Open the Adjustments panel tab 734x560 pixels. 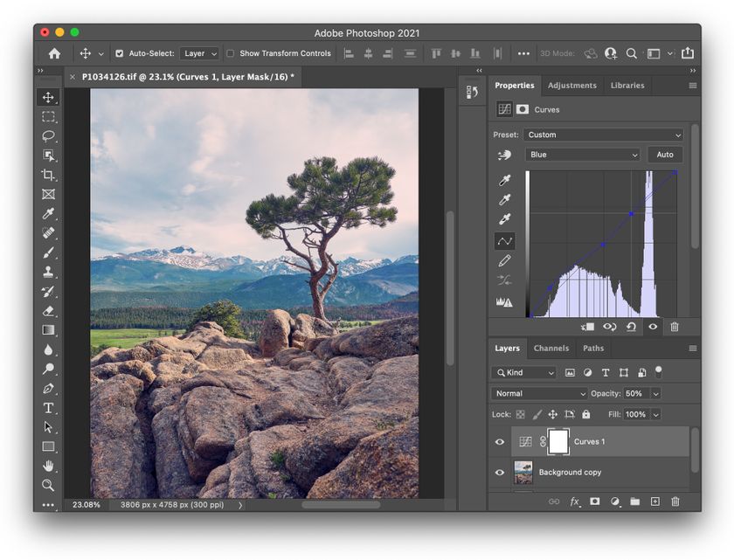[x=572, y=85]
